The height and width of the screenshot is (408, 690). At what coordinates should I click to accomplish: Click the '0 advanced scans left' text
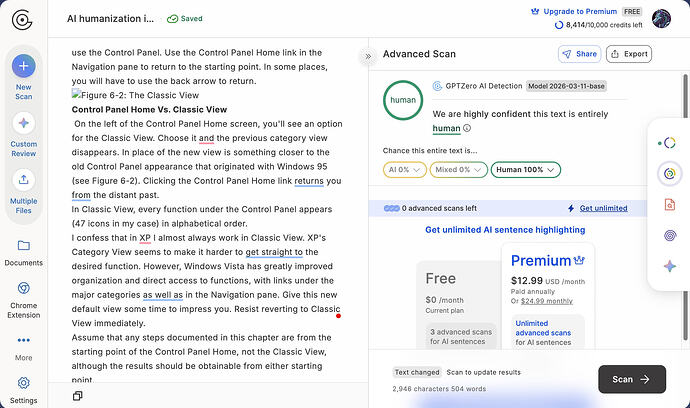[439, 208]
